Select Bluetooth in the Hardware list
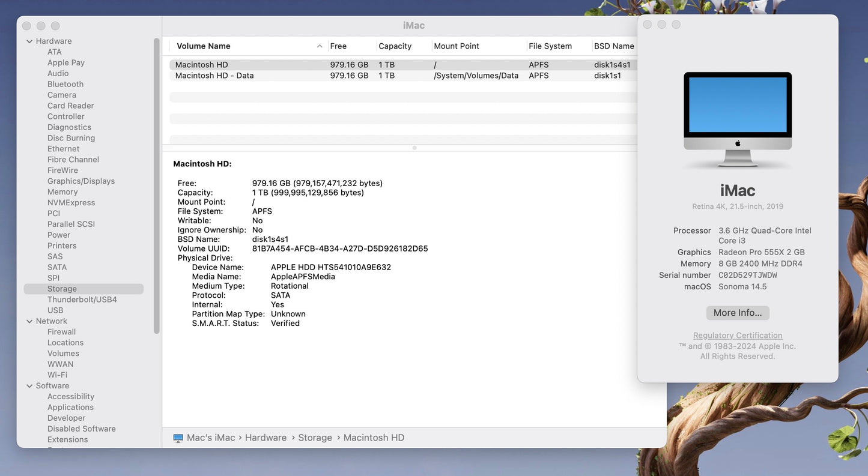 65,85
